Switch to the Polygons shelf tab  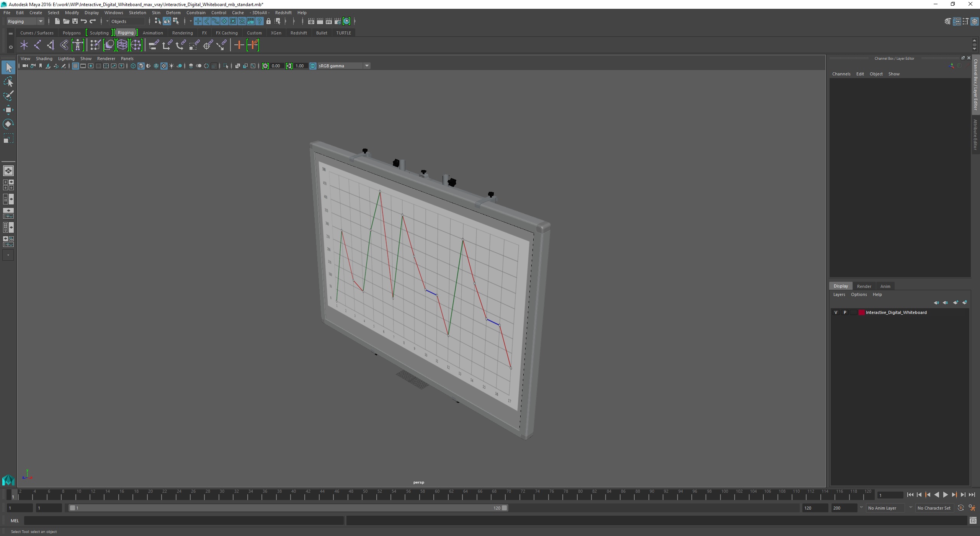[x=72, y=33]
